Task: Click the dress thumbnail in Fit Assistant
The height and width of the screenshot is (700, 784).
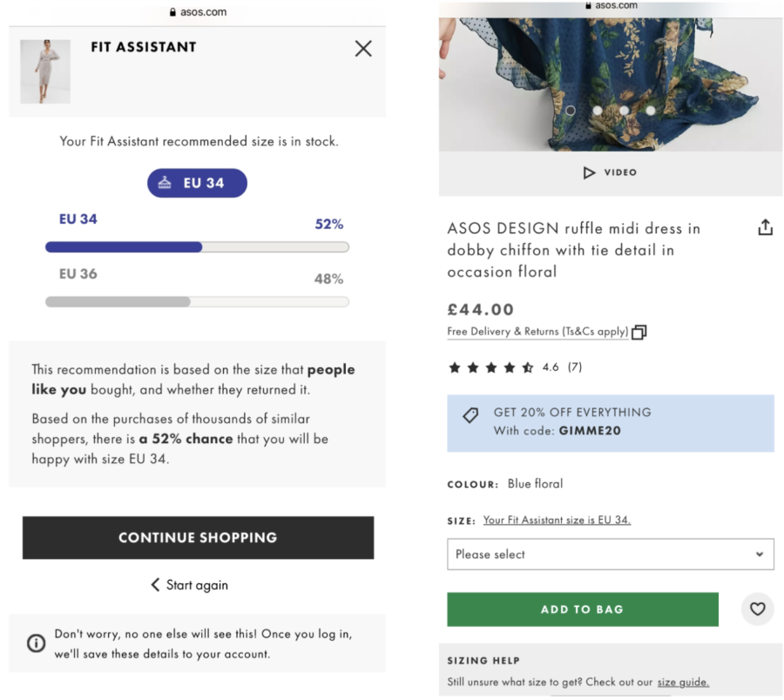Action: (45, 71)
